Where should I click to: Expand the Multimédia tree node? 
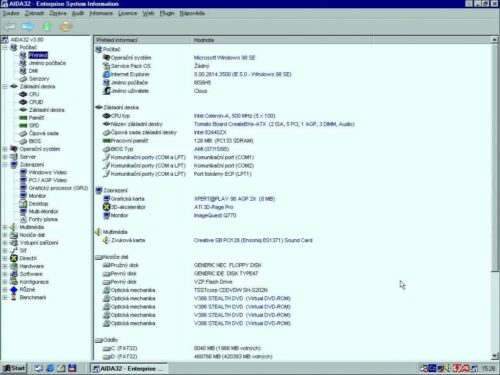click(5, 227)
